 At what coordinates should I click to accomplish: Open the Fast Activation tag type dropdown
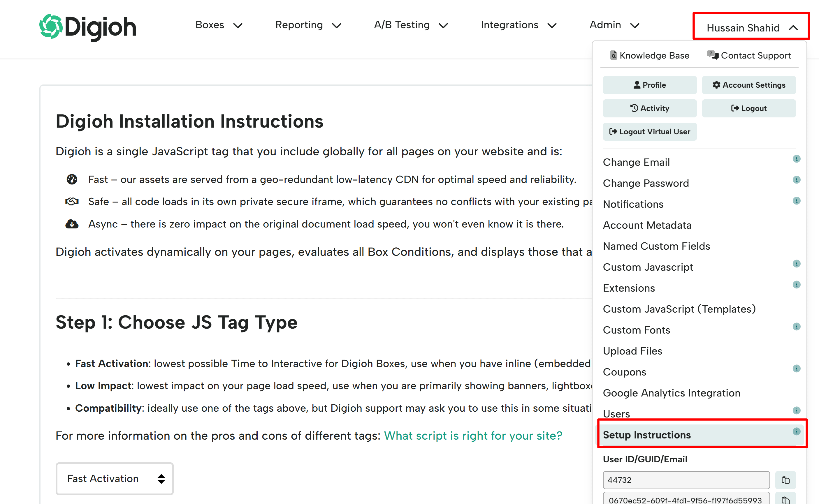[114, 479]
